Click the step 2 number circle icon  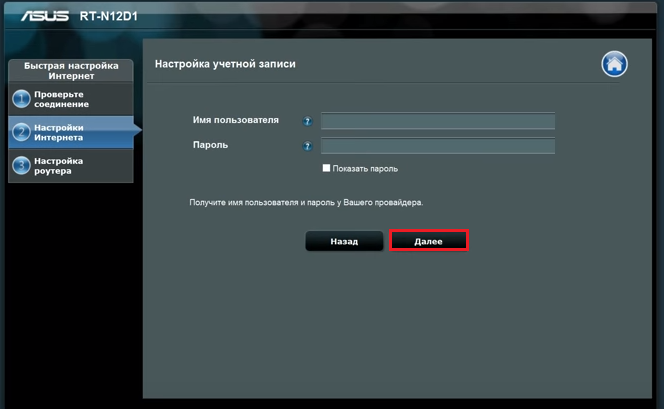(x=21, y=132)
